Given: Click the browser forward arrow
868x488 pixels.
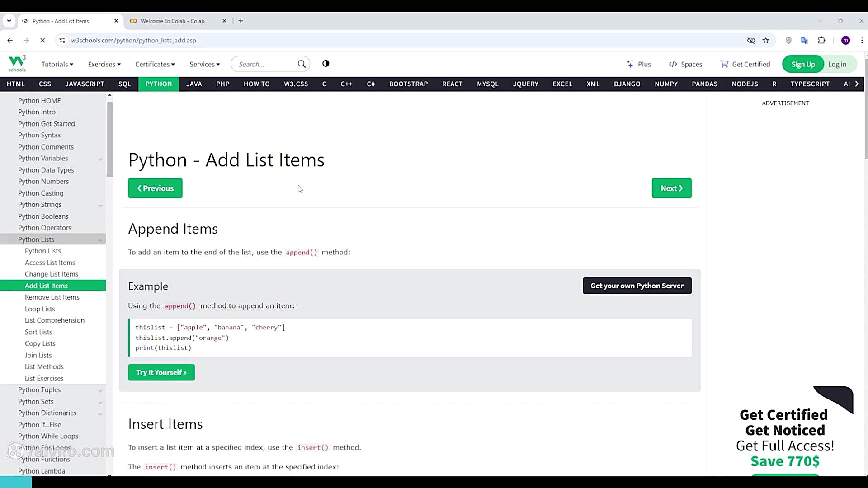Looking at the screenshot, I should 26,40.
